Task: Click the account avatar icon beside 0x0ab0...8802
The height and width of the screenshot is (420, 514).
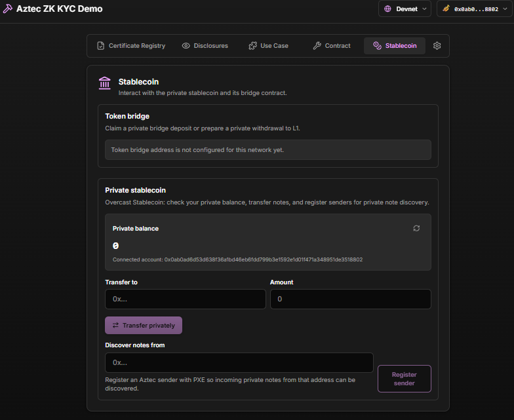Action: click(446, 9)
